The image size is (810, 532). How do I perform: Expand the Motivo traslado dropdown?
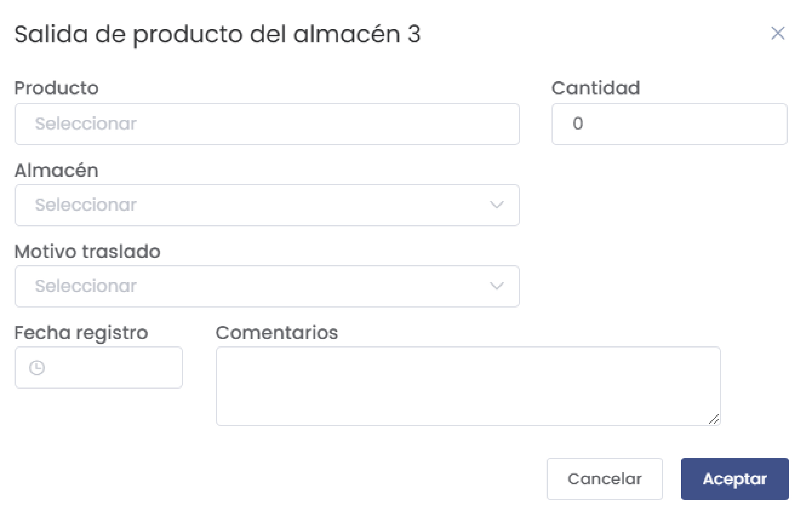point(267,287)
